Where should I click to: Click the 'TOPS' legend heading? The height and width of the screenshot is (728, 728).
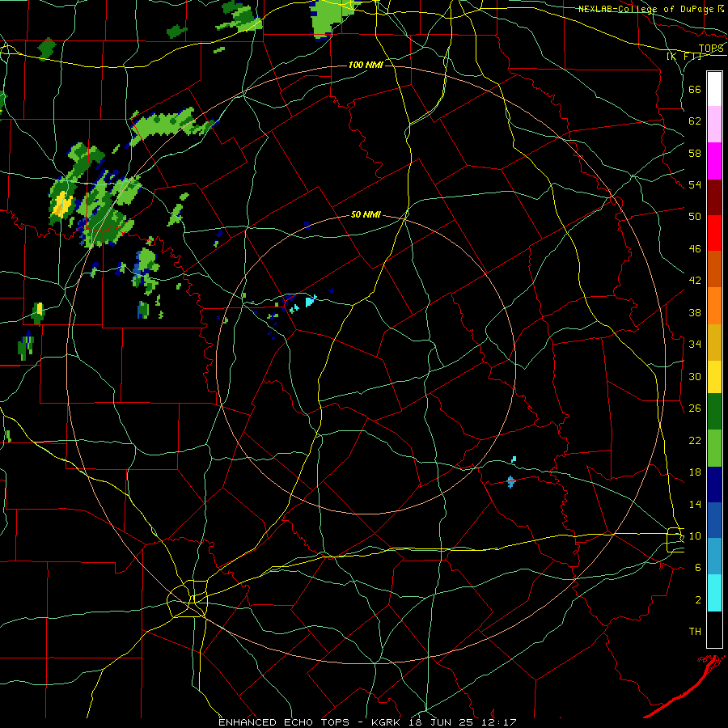(711, 49)
